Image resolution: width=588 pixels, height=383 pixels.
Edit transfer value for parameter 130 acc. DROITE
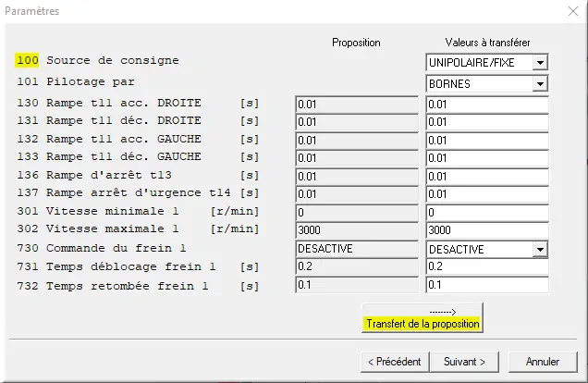(x=487, y=105)
